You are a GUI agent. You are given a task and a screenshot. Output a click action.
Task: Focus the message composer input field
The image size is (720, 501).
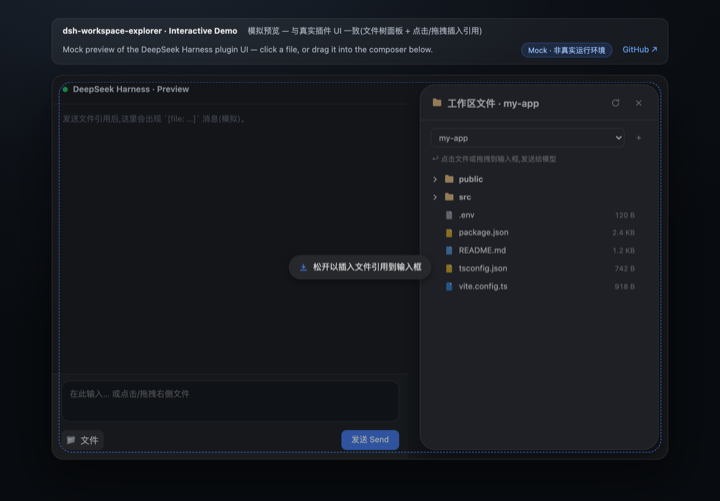230,401
